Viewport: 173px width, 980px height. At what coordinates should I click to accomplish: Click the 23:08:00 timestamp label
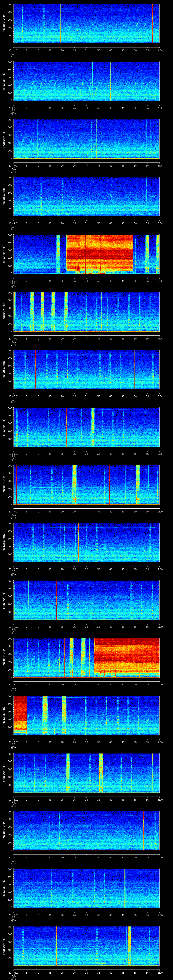pos(13,454)
